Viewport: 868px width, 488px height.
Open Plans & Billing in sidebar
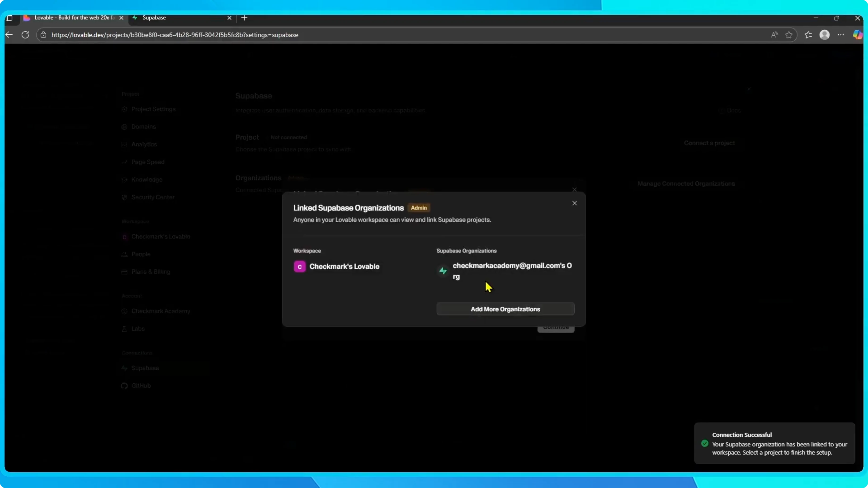click(x=146, y=272)
